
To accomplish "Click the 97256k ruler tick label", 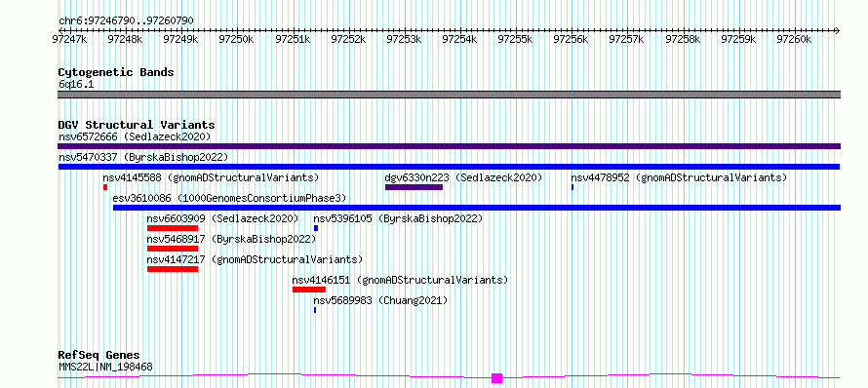I will (572, 39).
